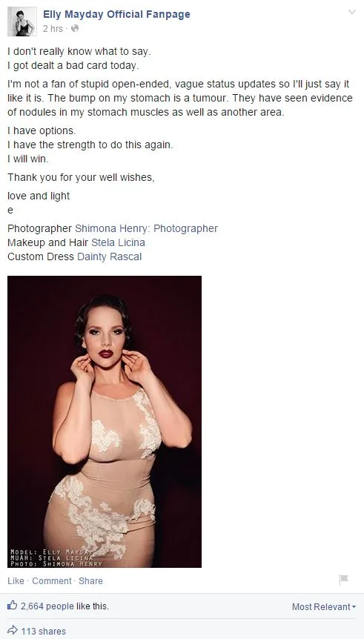
Task: Open the 2 hrs timestamp link
Action: point(53,28)
